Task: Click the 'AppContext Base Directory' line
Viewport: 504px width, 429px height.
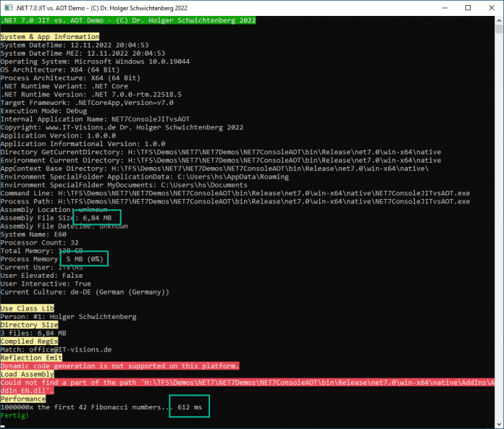Action: pyautogui.click(x=215, y=169)
